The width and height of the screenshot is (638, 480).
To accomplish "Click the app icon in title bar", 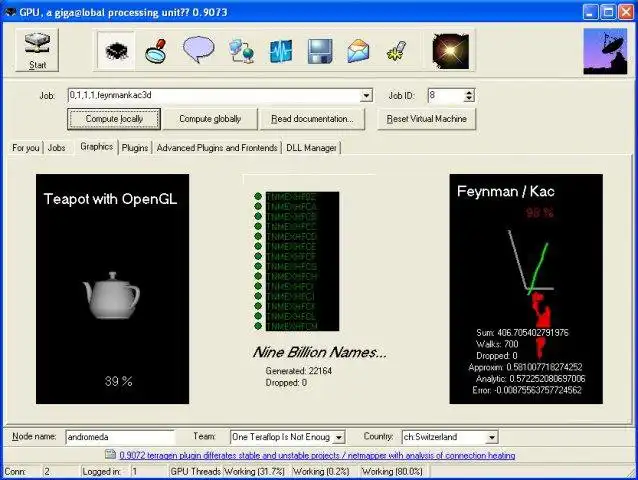I will click(x=10, y=12).
